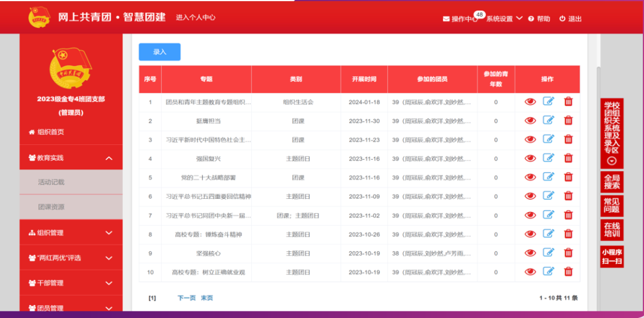
Task: Show details of row 5 using eye icon
Action: [x=530, y=177]
